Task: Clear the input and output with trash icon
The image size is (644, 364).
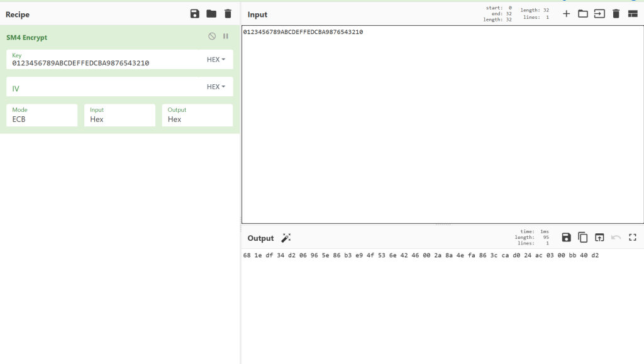Action: (x=616, y=14)
